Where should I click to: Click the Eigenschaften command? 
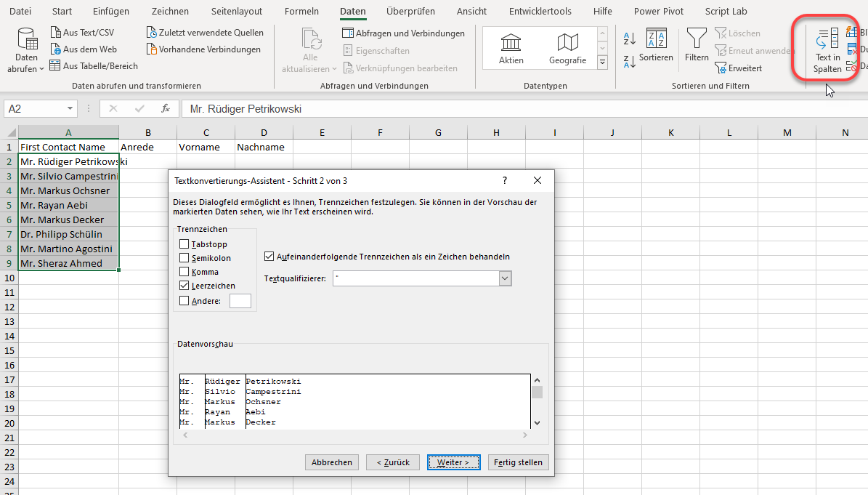(376, 51)
